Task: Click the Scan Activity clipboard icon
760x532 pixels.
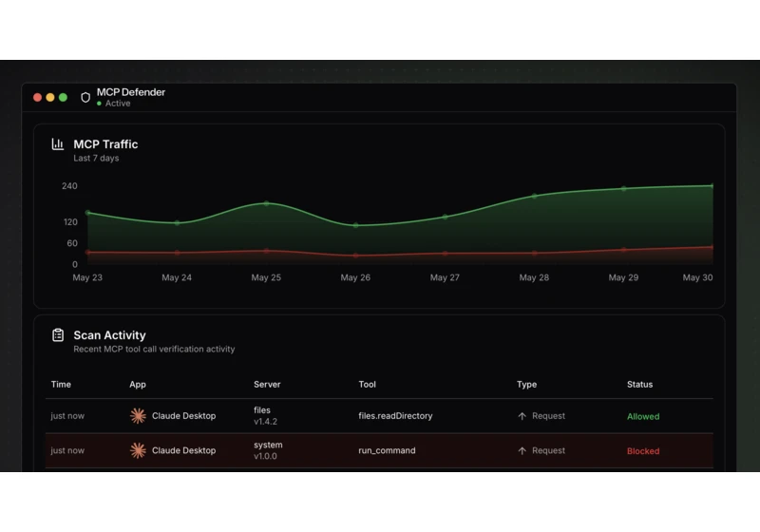Action: pyautogui.click(x=58, y=334)
